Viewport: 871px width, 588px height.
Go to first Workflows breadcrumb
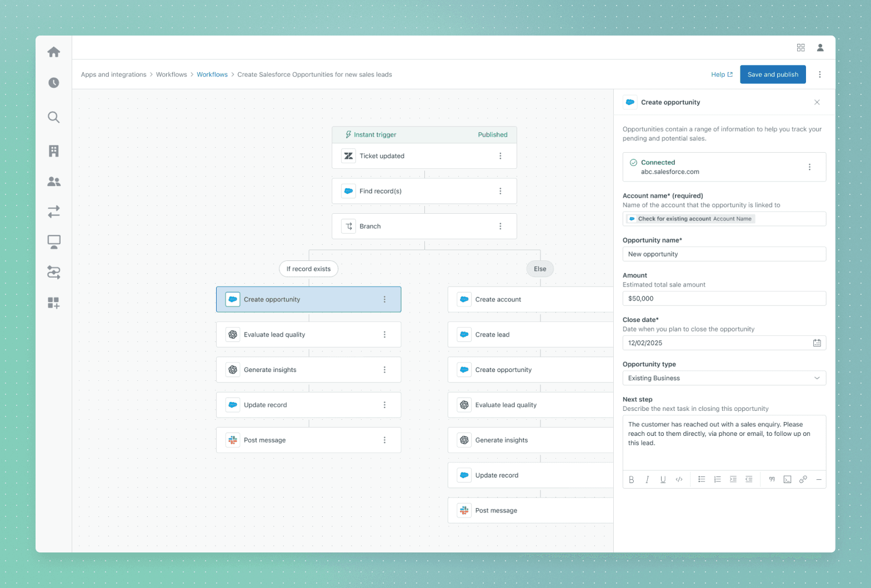[172, 74]
